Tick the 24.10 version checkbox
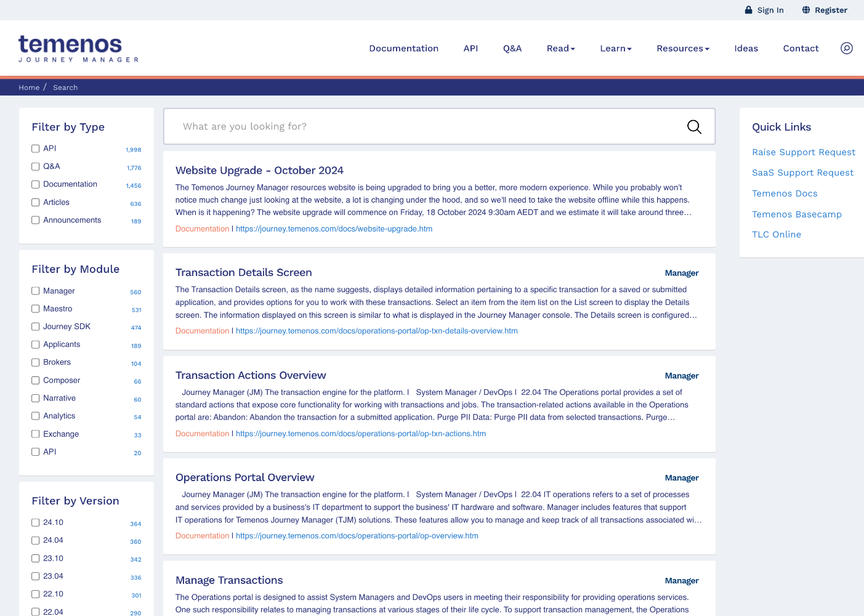Viewport: 864px width, 616px height. 36,522
